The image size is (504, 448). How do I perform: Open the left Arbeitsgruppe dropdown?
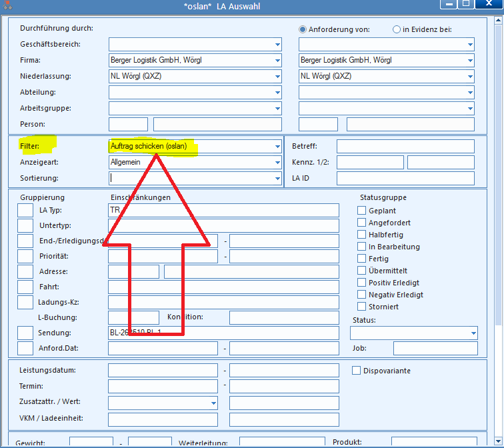(x=277, y=108)
